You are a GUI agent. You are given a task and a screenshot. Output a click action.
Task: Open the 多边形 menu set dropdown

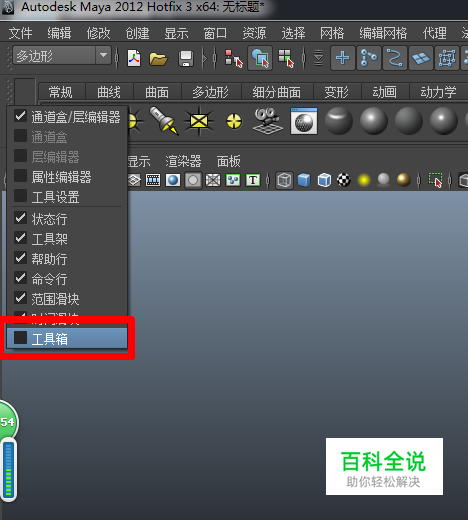(x=62, y=56)
